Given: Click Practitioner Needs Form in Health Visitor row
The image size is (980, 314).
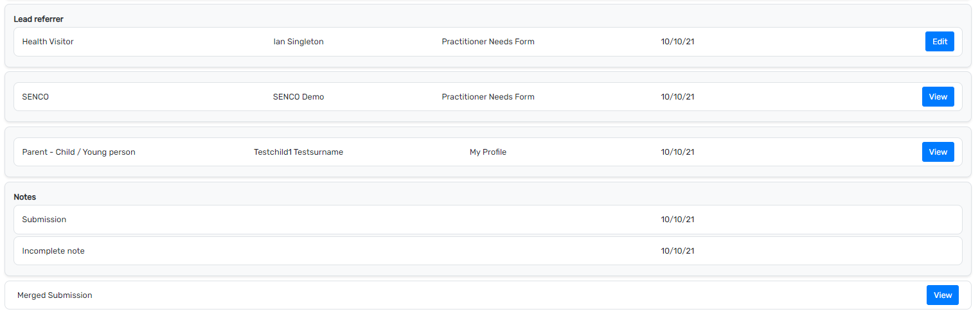Looking at the screenshot, I should 488,42.
